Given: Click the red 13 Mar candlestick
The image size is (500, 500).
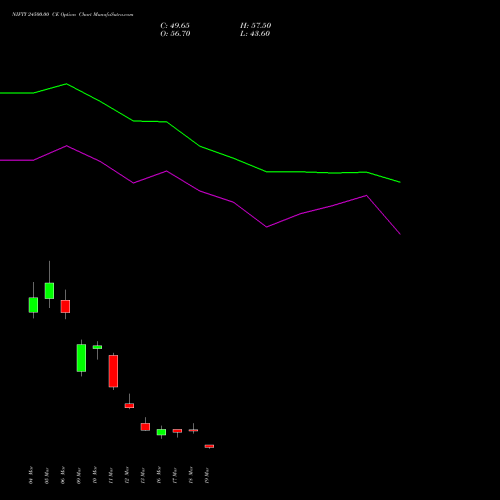Looking at the screenshot, I should click(145, 427).
